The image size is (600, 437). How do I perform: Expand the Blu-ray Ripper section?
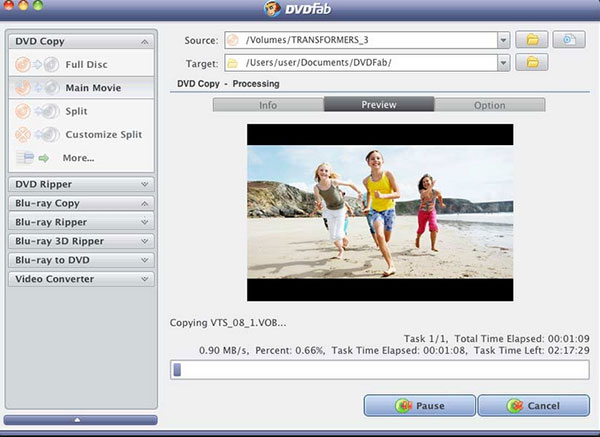coord(145,222)
